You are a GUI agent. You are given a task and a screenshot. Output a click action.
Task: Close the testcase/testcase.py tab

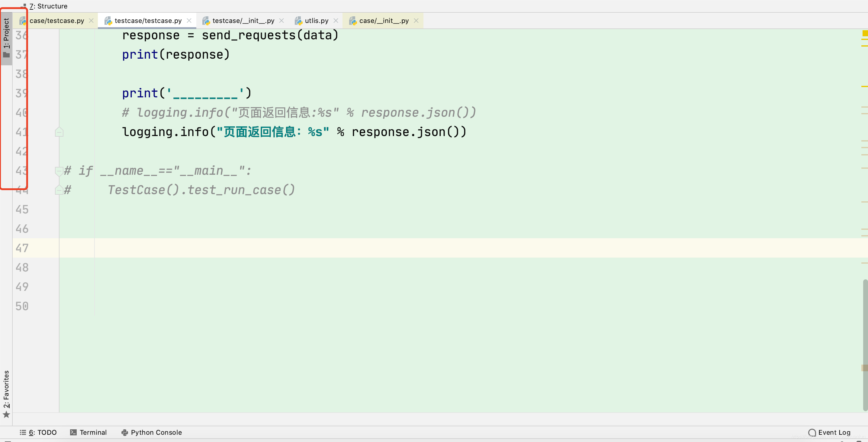[189, 21]
